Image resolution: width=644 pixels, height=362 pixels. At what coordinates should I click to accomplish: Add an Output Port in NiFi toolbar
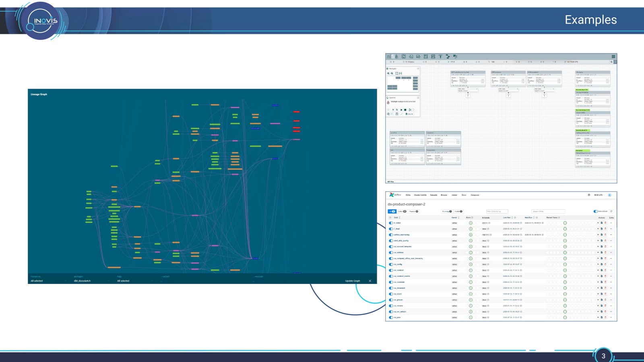coord(418,56)
